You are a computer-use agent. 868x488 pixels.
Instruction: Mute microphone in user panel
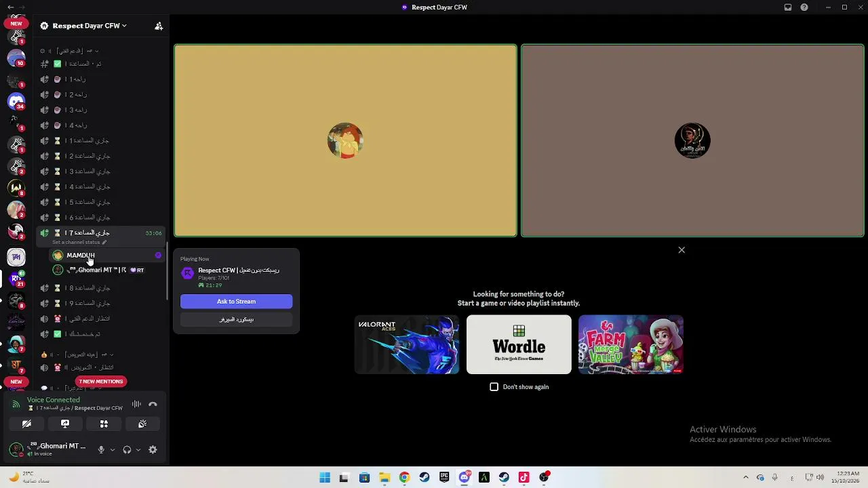point(101,449)
